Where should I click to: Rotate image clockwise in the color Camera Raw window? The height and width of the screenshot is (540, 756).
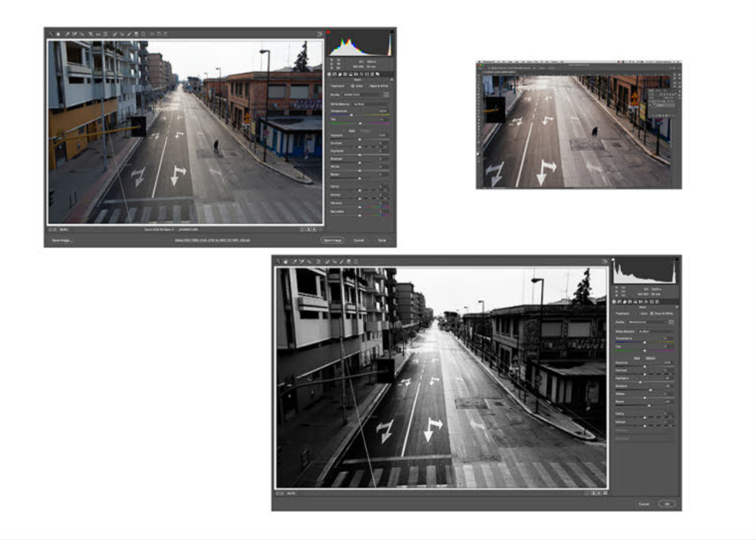pyautogui.click(x=165, y=34)
